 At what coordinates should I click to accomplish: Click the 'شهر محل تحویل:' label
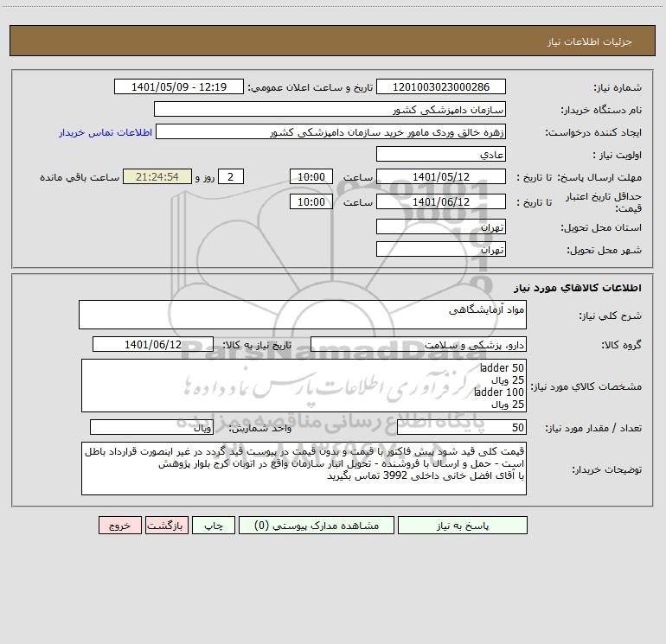[605, 250]
